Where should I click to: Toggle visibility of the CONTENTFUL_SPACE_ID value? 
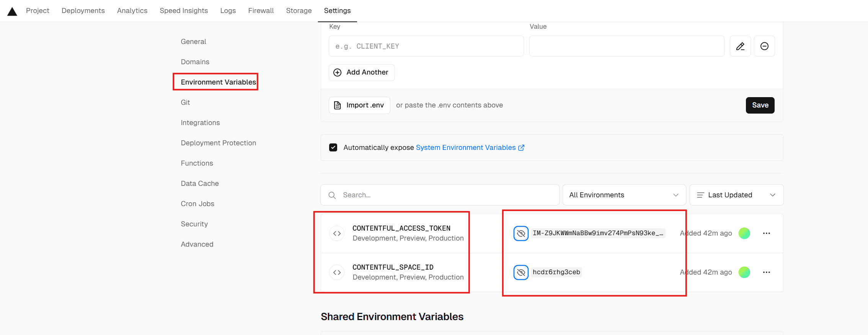[521, 272]
